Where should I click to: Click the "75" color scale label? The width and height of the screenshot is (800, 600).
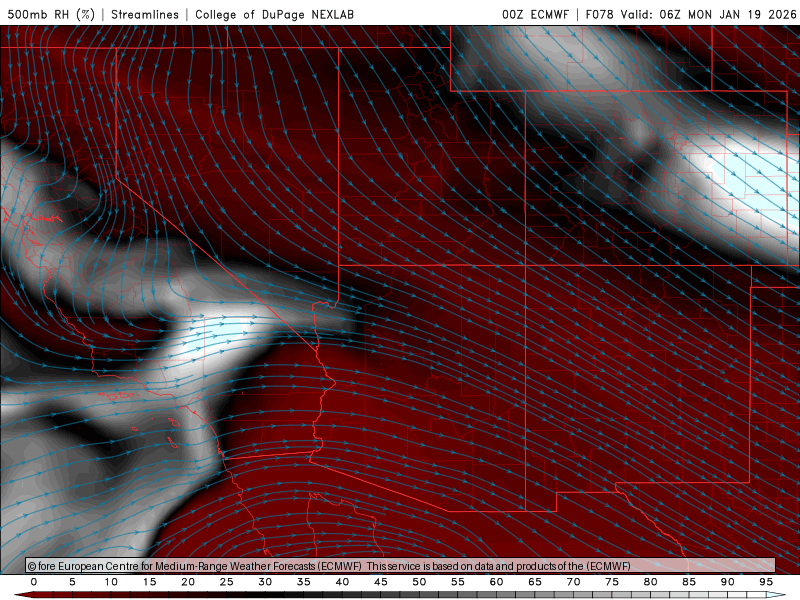point(612,582)
